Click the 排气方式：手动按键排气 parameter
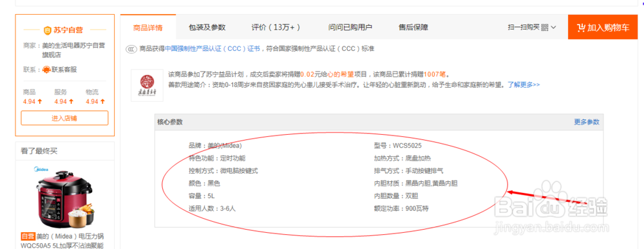This screenshot has height=249, width=644. 408,170
